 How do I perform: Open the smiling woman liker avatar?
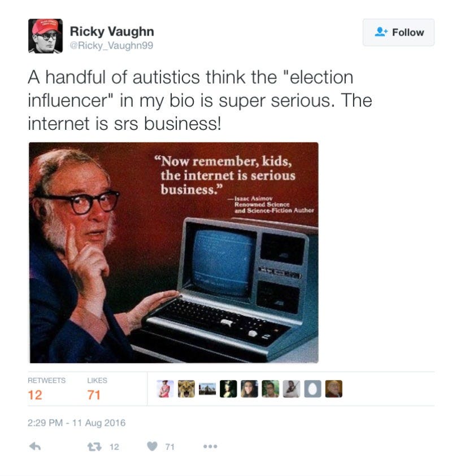[x=249, y=389]
